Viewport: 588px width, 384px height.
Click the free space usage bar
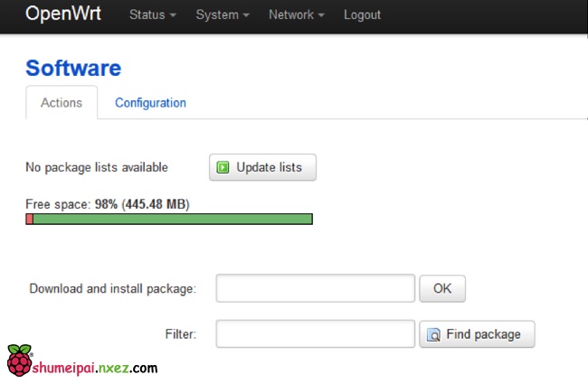coord(169,220)
